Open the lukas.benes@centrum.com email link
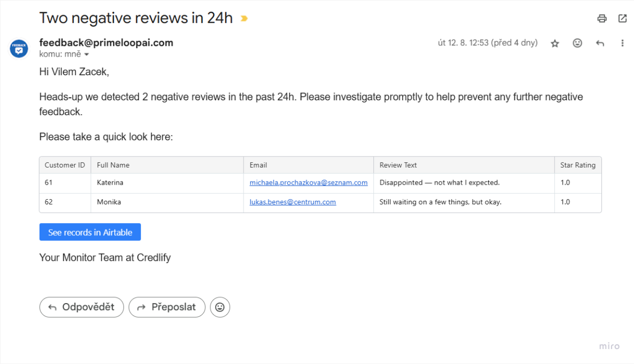Viewport: 634px width, 364px height. click(293, 202)
